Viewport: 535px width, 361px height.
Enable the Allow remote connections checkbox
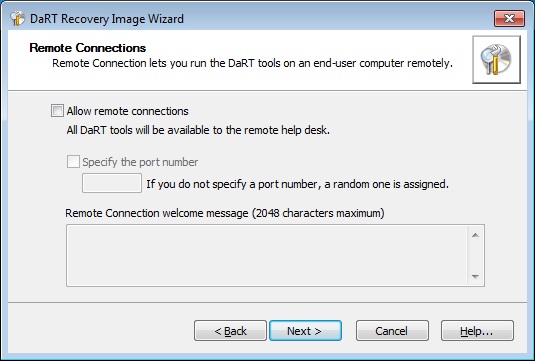tap(57, 111)
